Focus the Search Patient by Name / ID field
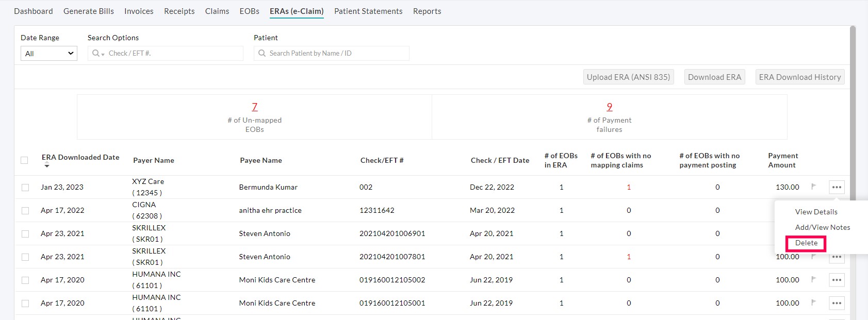 [x=335, y=53]
